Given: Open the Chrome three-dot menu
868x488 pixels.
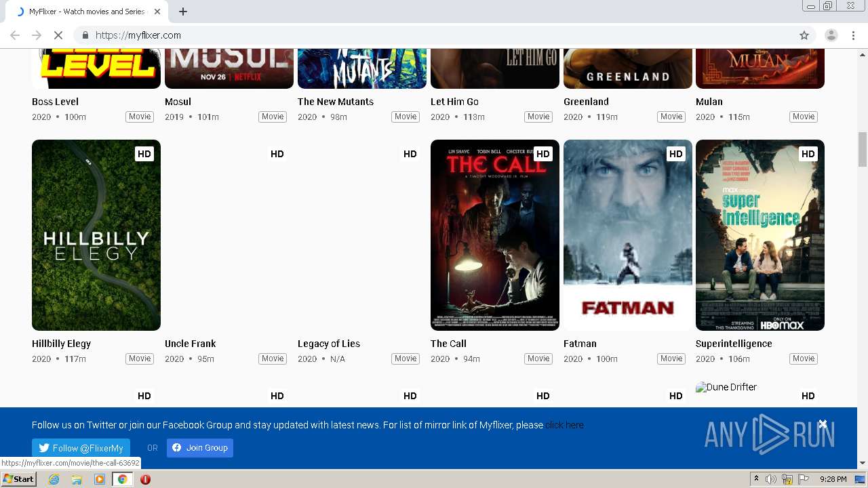Looking at the screenshot, I should pyautogui.click(x=853, y=35).
